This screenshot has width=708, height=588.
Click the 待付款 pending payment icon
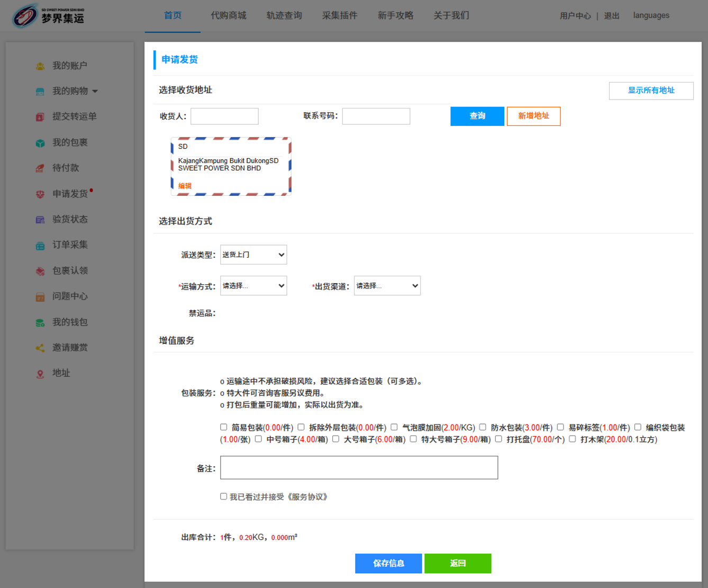pyautogui.click(x=40, y=168)
